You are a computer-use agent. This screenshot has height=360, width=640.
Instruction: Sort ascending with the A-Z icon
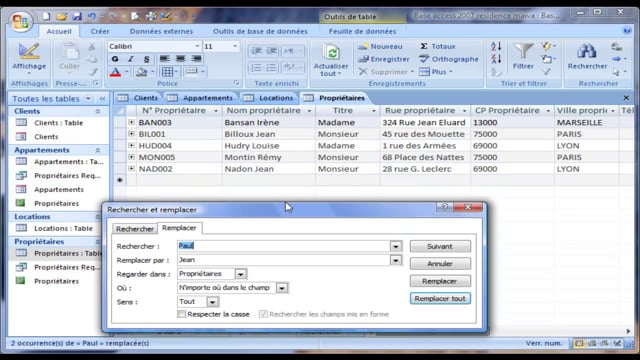pyautogui.click(x=496, y=47)
